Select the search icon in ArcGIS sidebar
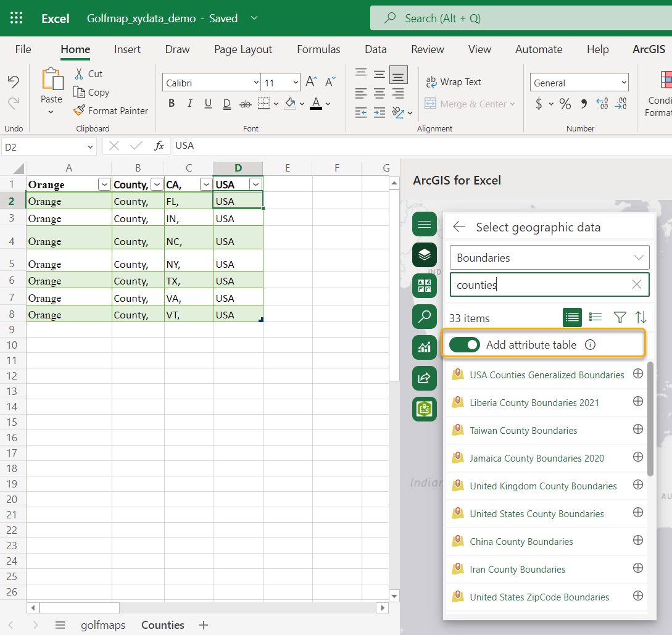Viewport: 672px width, 635px height. pos(424,317)
